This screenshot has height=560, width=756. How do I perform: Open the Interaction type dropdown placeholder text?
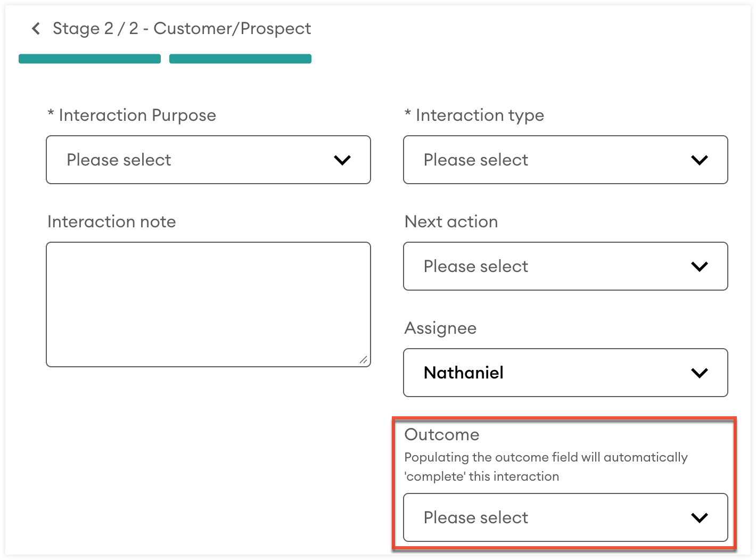[475, 160]
